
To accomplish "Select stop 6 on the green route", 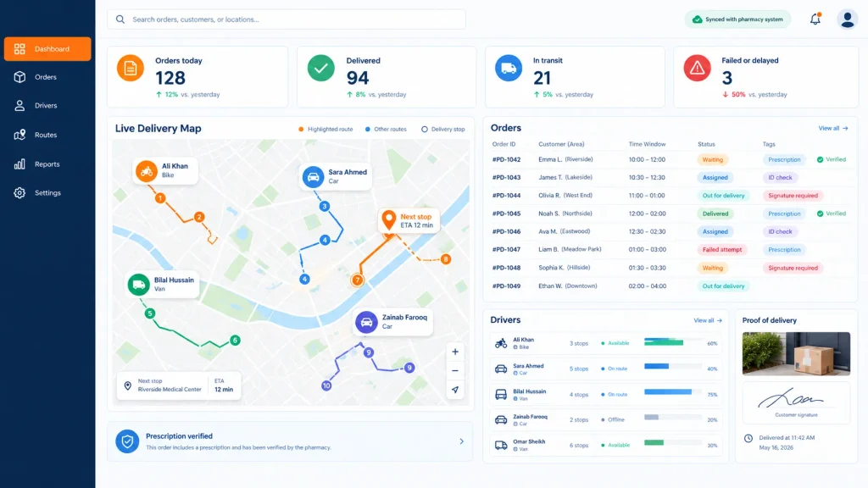I will (x=236, y=341).
